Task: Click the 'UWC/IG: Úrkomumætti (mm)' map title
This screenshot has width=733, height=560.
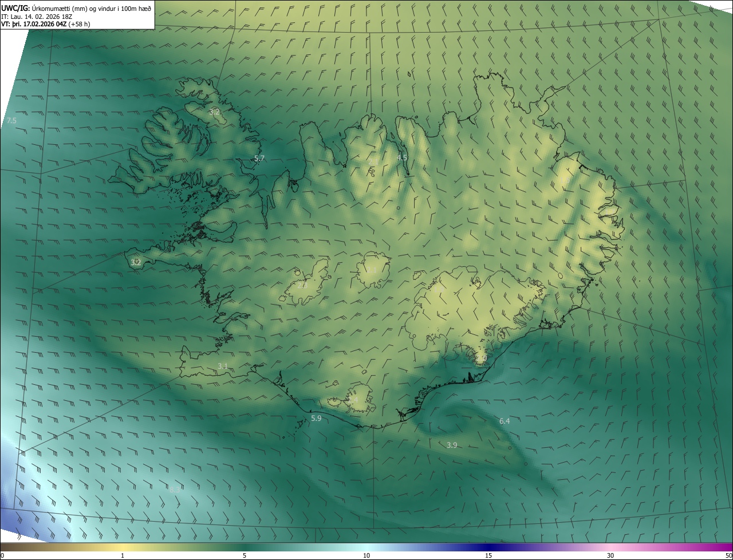Action: (76, 8)
